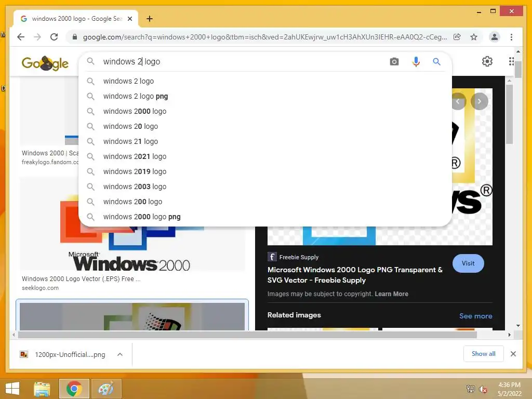Bookmark this page with the star icon
Viewport: 532px width, 399px height.
[474, 37]
